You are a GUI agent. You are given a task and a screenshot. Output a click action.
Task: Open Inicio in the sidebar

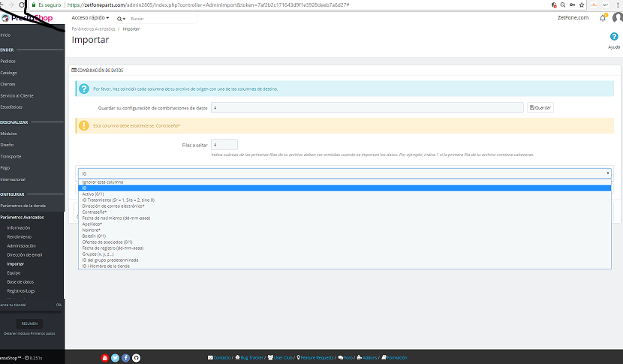(x=5, y=35)
